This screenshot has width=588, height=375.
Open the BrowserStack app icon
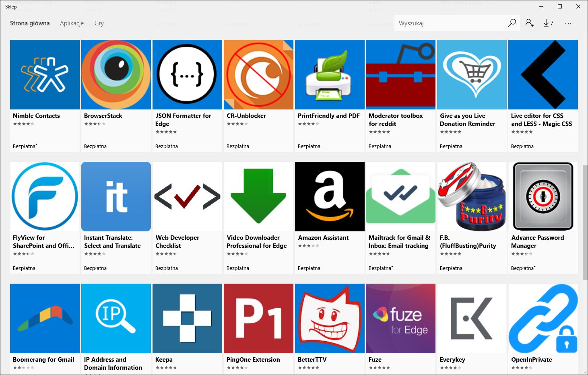(x=116, y=74)
